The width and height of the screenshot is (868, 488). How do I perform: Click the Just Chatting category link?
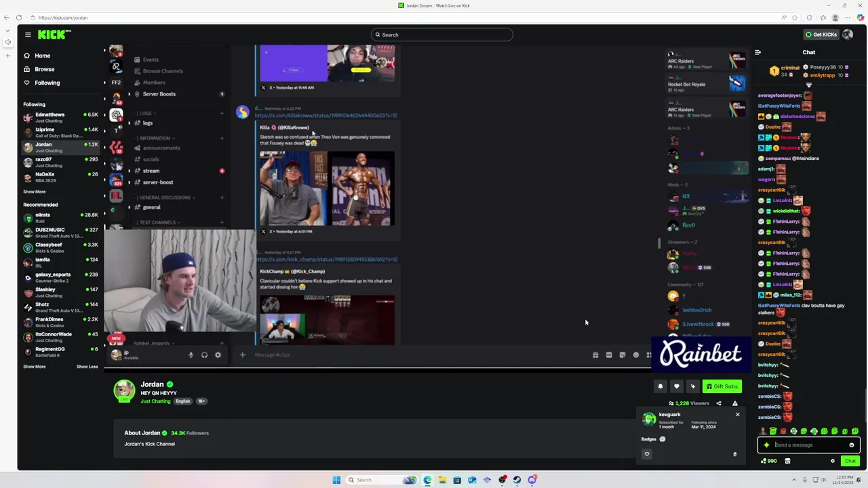coord(155,401)
